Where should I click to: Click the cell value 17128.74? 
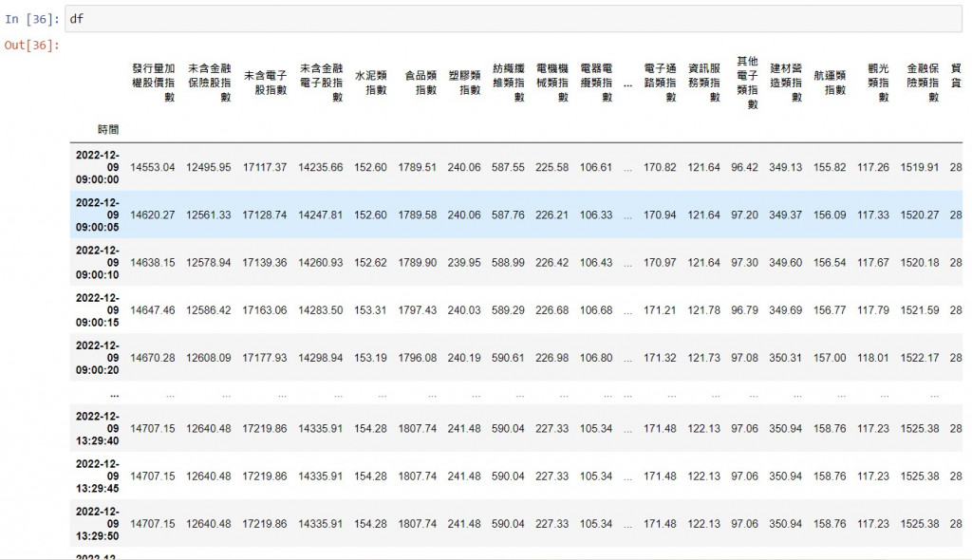(x=265, y=215)
